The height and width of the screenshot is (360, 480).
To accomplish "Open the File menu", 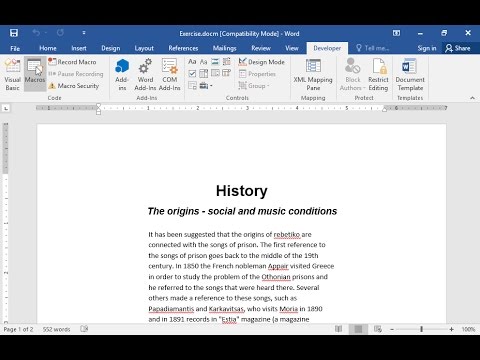I will pos(15,48).
